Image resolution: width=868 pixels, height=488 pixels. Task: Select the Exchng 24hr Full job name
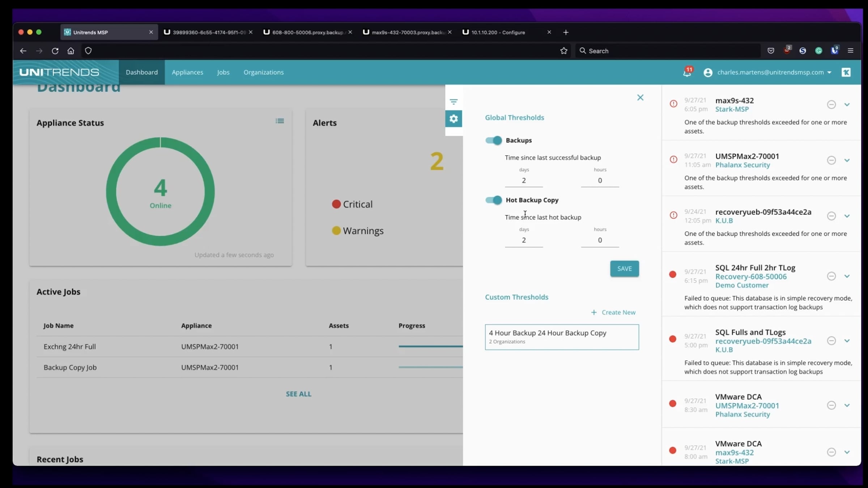click(x=70, y=347)
